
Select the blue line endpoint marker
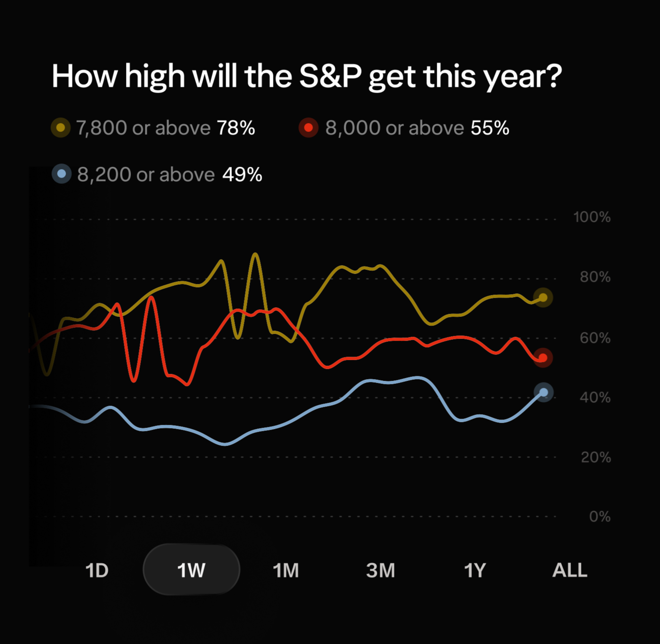[543, 392]
